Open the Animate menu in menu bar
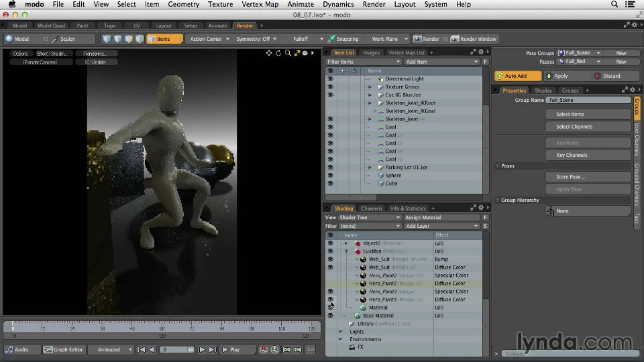Screen dimensions: 644x362 (300, 4)
